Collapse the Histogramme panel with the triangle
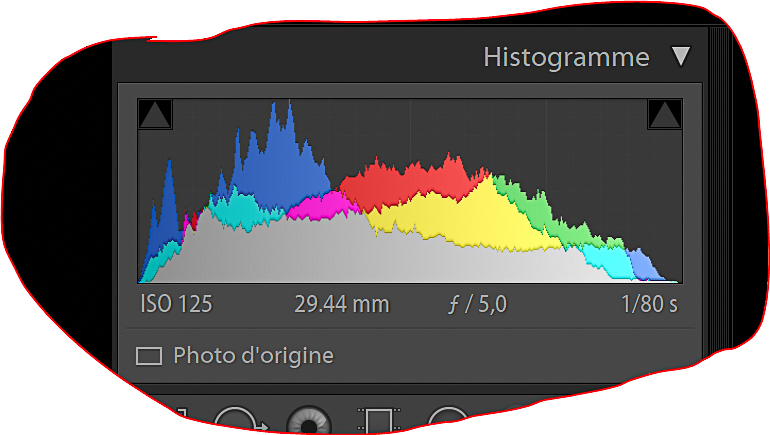Image resolution: width=770 pixels, height=435 pixels. pyautogui.click(x=681, y=56)
